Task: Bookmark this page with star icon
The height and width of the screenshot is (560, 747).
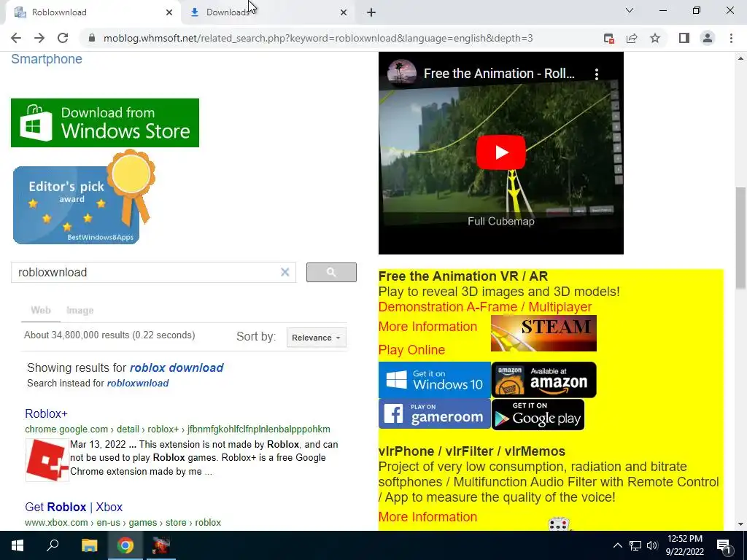Action: (655, 38)
